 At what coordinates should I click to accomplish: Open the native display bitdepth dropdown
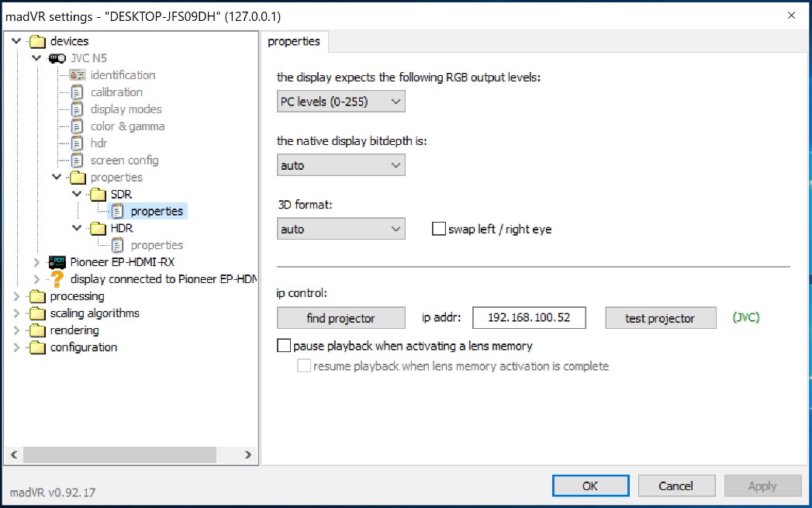pyautogui.click(x=340, y=165)
